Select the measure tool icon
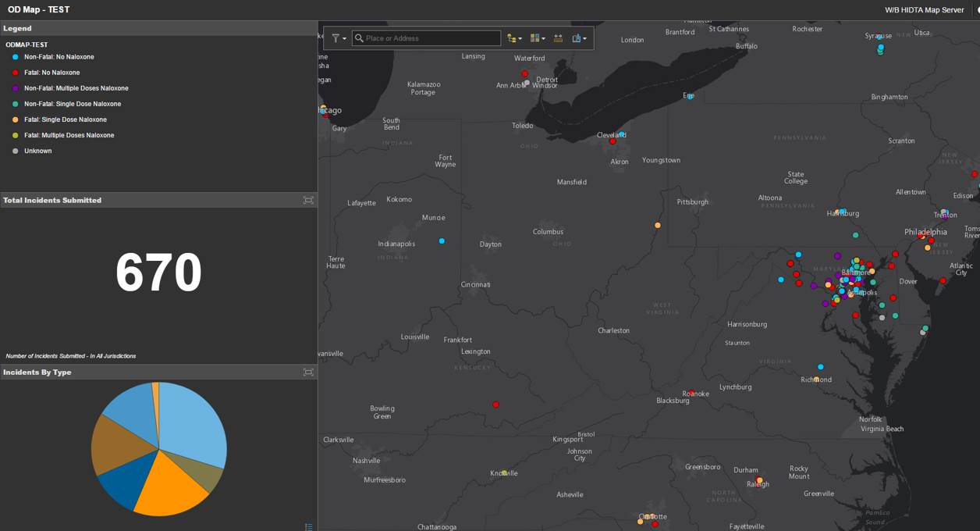 pyautogui.click(x=558, y=38)
